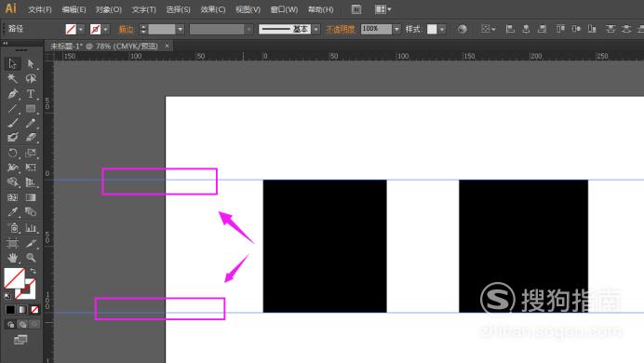644x363 pixels.
Task: Select the Pencil tool
Action: [x=31, y=123]
